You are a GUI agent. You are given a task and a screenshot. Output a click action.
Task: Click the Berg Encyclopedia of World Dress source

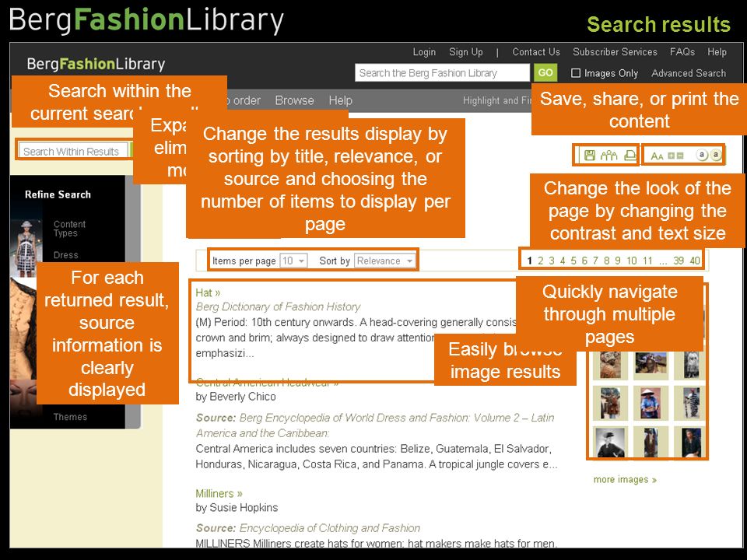[374, 425]
